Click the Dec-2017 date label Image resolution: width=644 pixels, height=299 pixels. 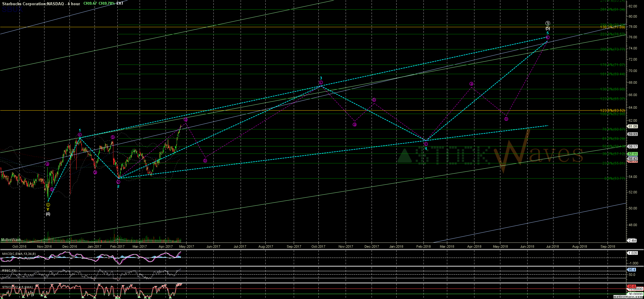[x=372, y=246]
